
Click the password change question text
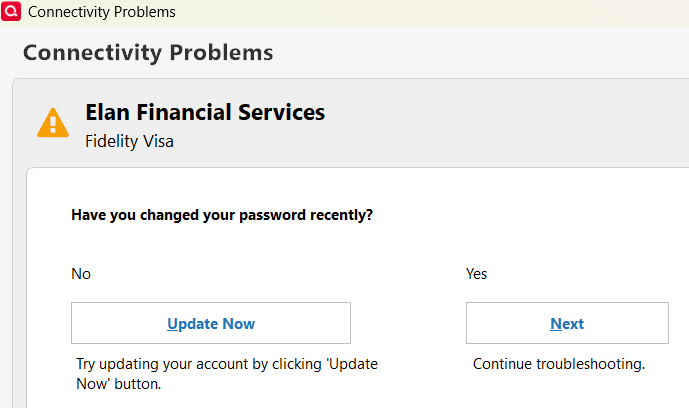[222, 215]
